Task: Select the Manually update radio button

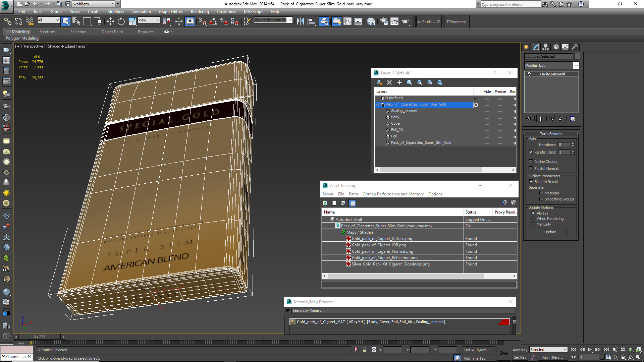Action: [533, 224]
